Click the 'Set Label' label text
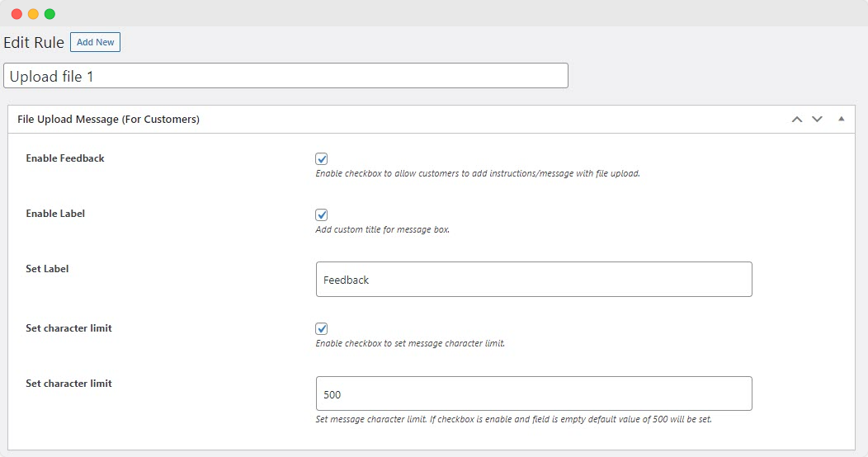 [x=47, y=269]
